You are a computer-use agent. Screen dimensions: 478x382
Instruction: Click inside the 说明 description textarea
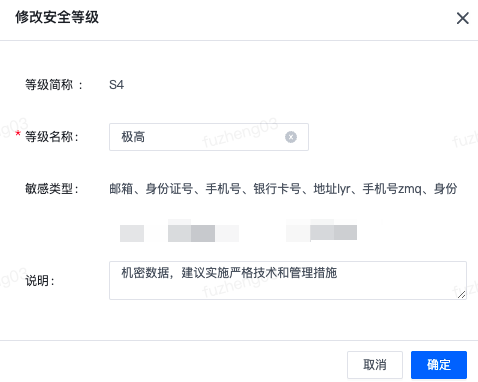coord(288,280)
